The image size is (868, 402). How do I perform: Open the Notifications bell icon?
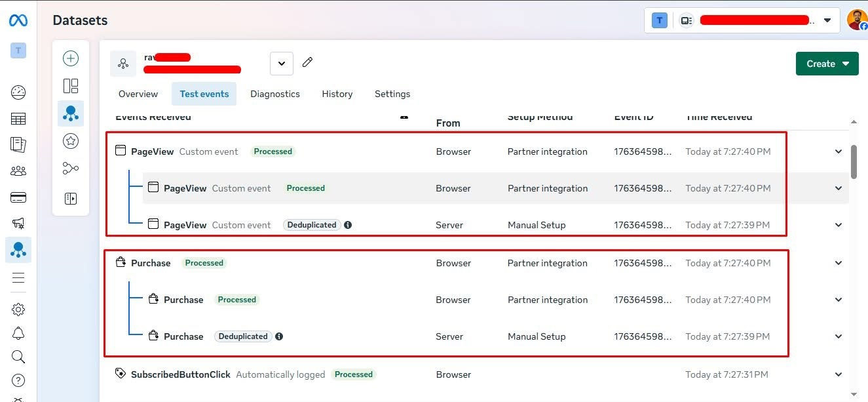tap(18, 333)
